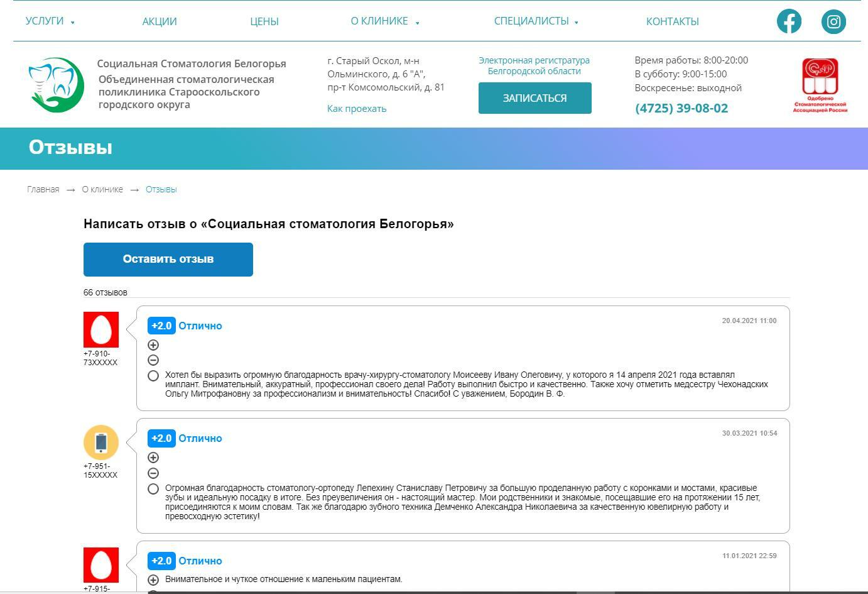
Task: Click Объединенная стоматологическая поликлиника subtitle
Action: 187,92
